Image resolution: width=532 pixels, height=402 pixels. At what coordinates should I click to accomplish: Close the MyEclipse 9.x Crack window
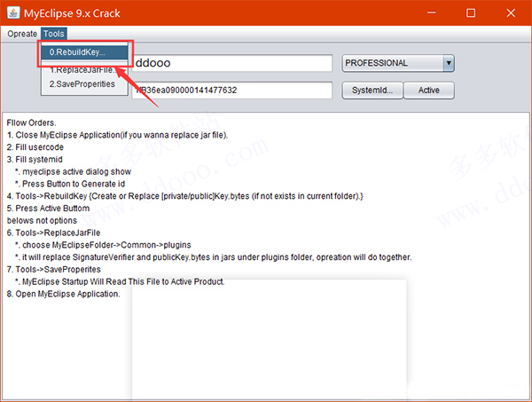coord(511,13)
